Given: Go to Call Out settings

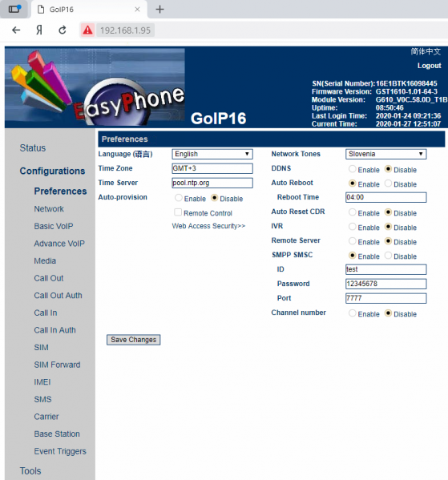Looking at the screenshot, I should tap(49, 278).
